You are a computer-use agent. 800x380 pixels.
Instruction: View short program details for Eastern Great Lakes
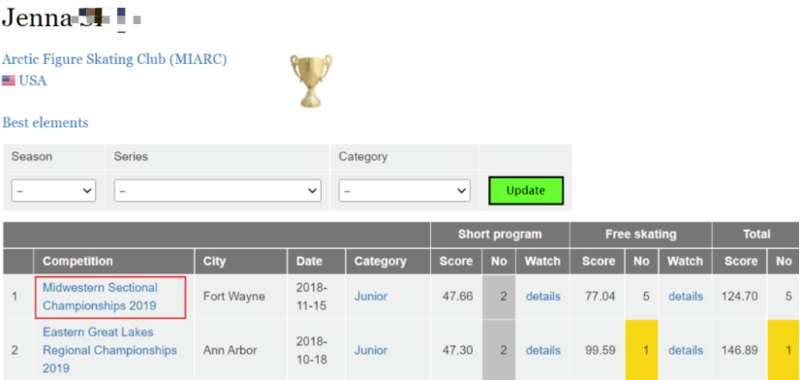coord(543,350)
